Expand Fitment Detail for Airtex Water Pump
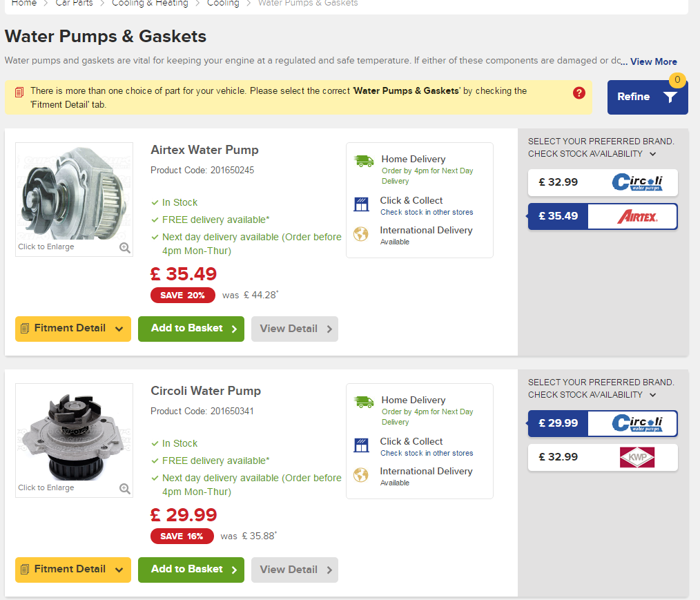The height and width of the screenshot is (600, 700). coord(72,329)
